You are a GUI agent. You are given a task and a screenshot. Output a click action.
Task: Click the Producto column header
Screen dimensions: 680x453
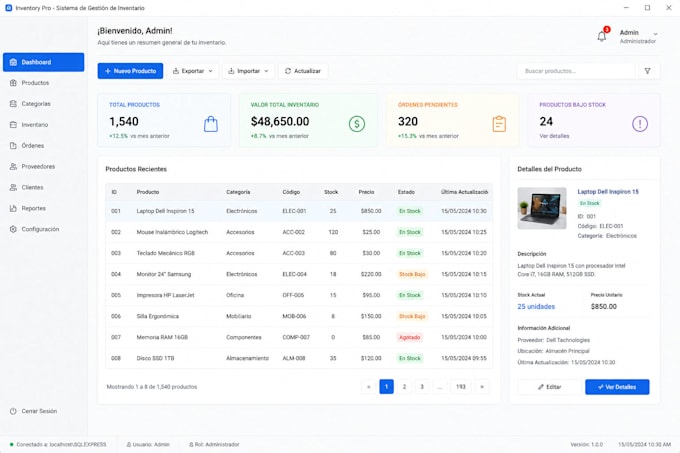(x=148, y=192)
